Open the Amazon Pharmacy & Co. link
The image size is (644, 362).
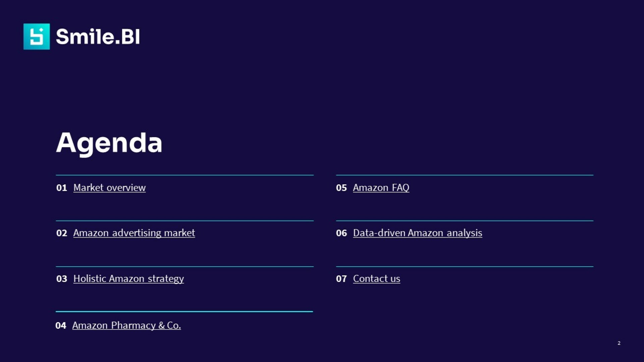tap(126, 325)
